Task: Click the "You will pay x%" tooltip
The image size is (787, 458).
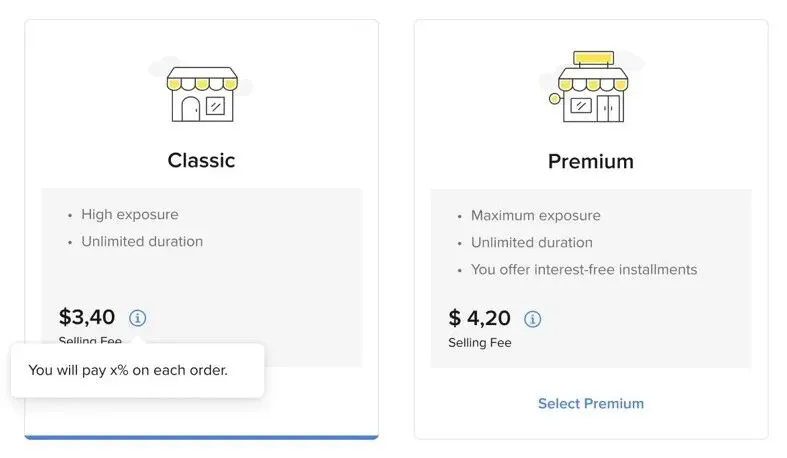Action: click(138, 370)
